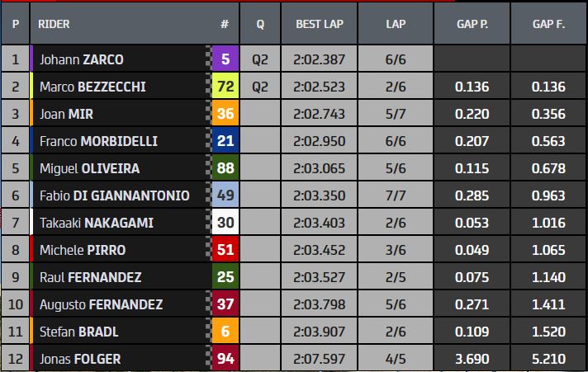Click the red number 51 badge
588x372 pixels.
[x=225, y=250]
